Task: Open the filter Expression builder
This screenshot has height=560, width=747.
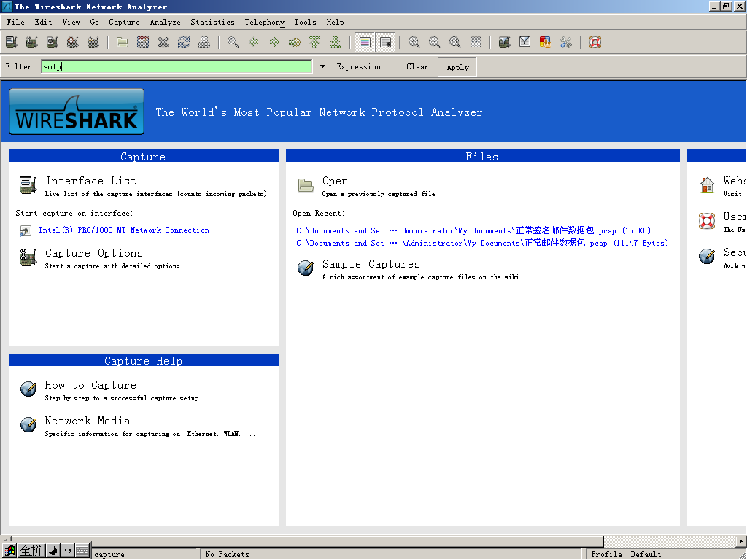Action: (364, 66)
